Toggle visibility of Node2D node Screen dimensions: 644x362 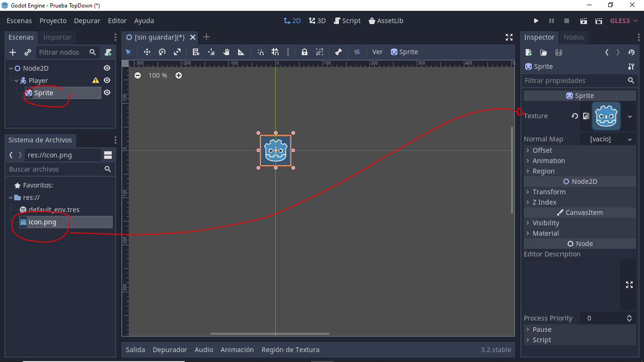(x=107, y=68)
